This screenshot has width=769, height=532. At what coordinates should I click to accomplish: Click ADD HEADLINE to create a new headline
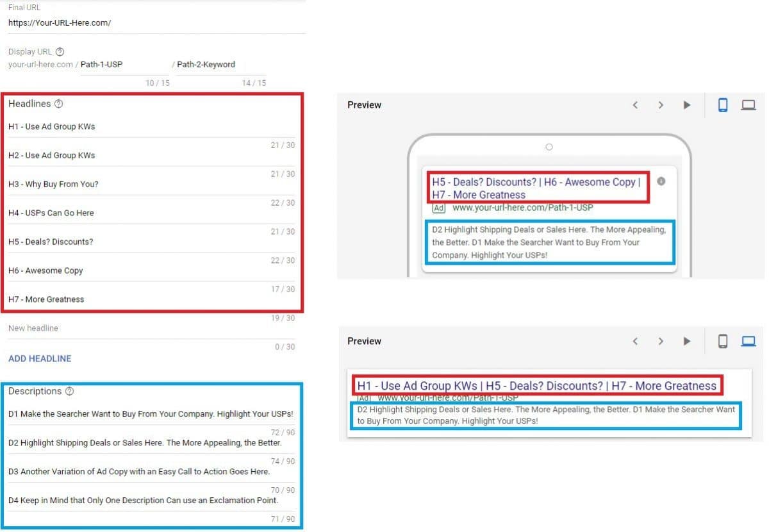[x=39, y=358]
